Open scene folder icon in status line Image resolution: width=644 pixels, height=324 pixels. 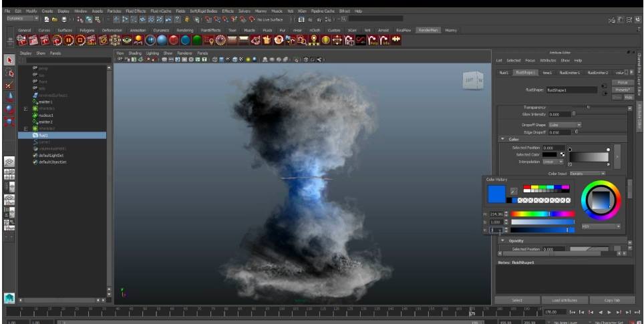coord(55,19)
